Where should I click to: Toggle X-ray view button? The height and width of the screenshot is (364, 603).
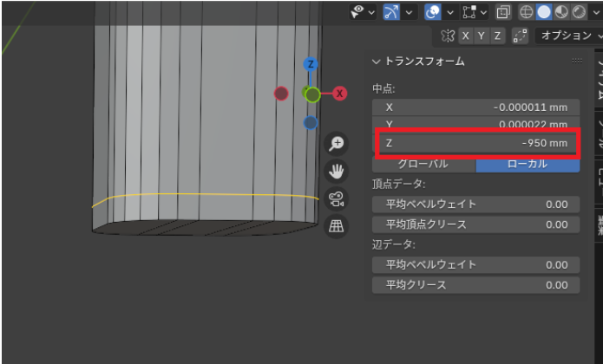[503, 12]
